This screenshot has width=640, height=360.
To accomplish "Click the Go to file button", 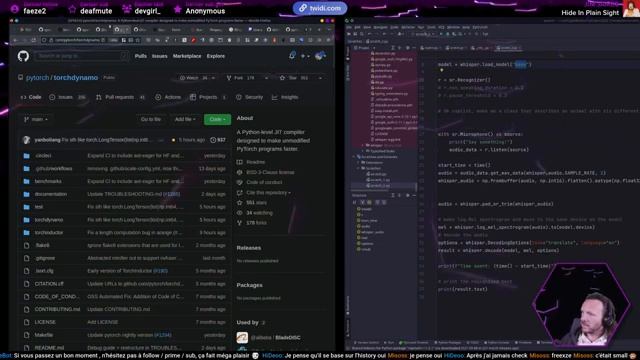I will (x=151, y=119).
